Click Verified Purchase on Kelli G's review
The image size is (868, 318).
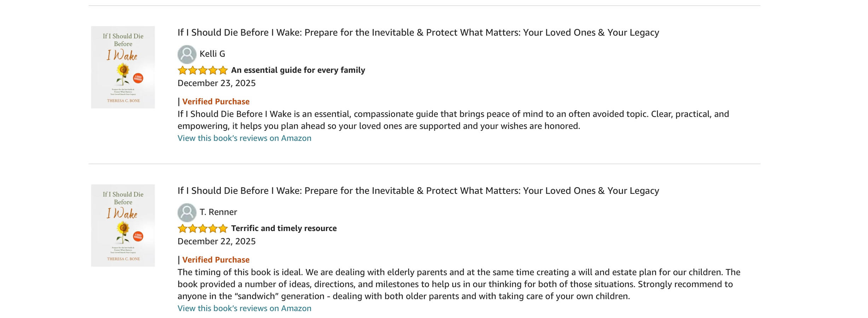[x=216, y=102]
